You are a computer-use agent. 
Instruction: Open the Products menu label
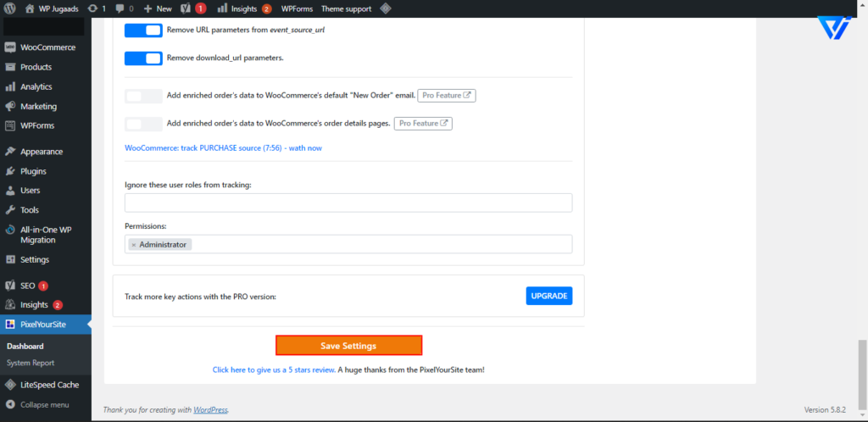(36, 67)
